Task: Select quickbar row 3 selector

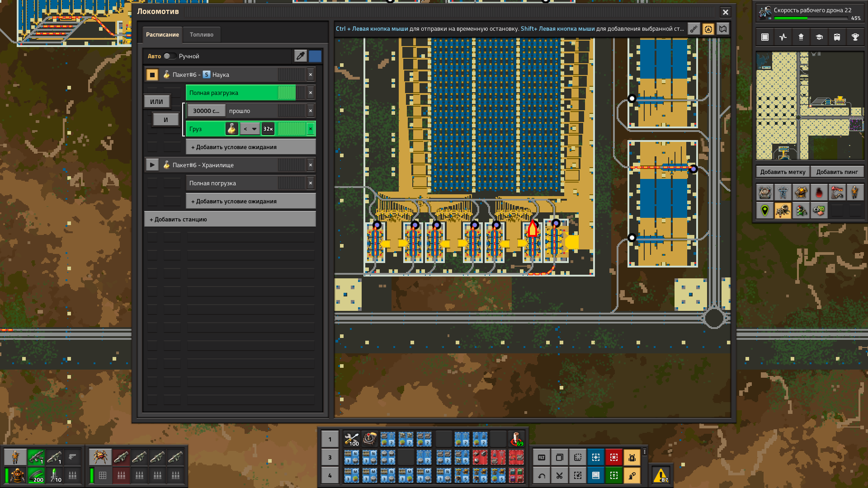Action: click(330, 457)
